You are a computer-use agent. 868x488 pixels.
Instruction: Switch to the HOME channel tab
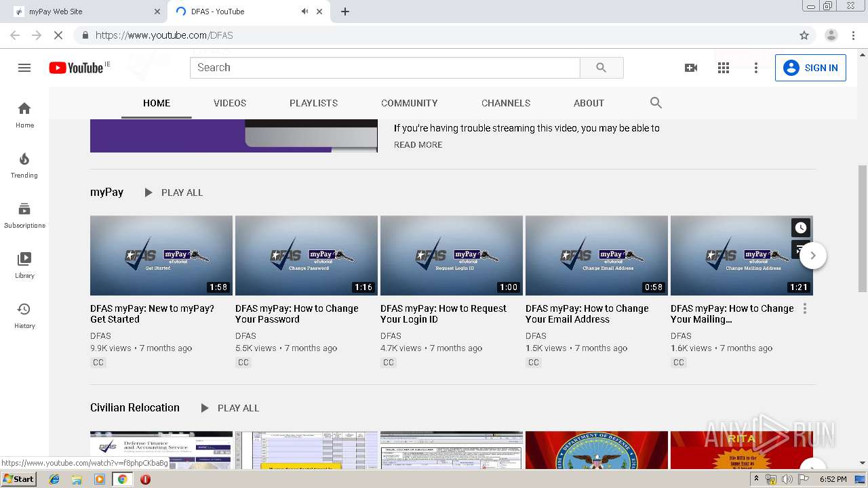(x=157, y=103)
